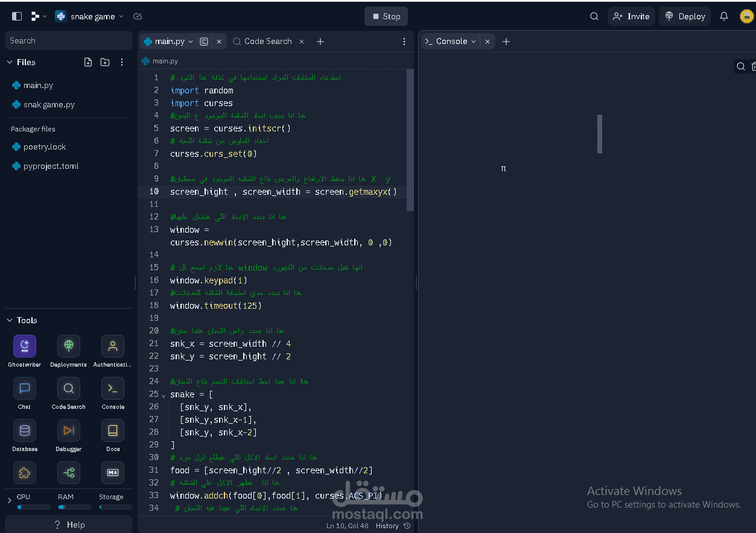
Task: Stop the running program
Action: point(386,16)
